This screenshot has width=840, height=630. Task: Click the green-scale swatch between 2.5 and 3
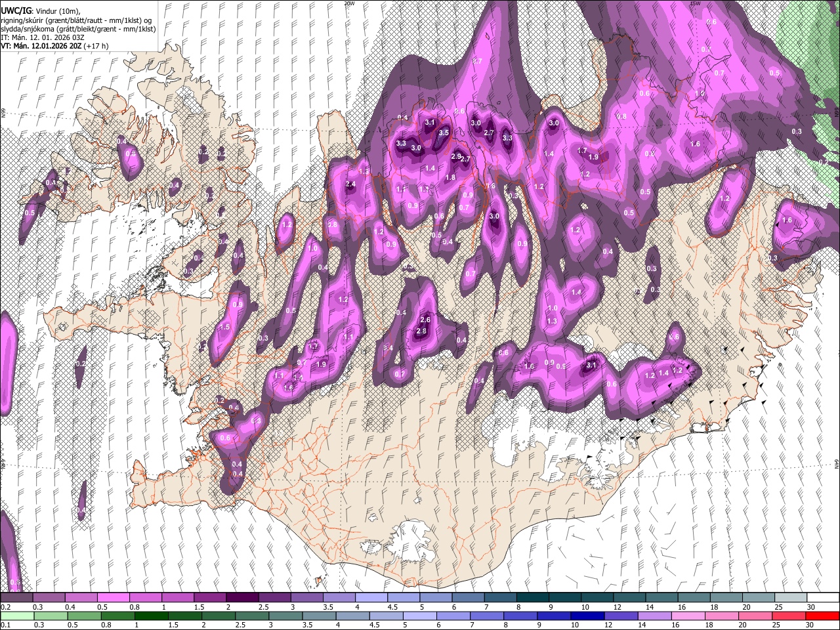tap(252, 616)
